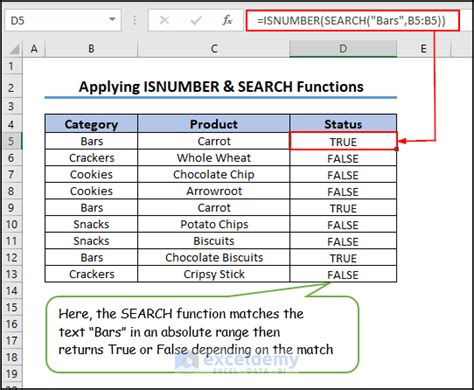Select FALSE status in row 11

343,241
